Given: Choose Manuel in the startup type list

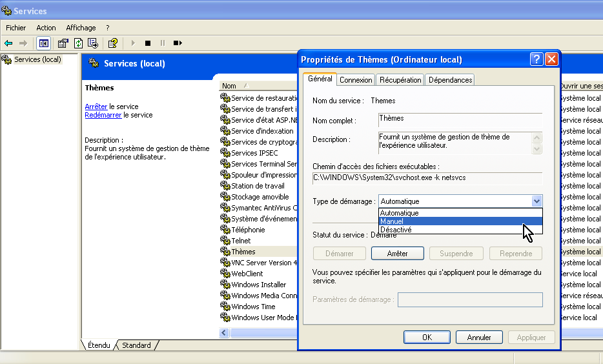Looking at the screenshot, I should [x=460, y=221].
